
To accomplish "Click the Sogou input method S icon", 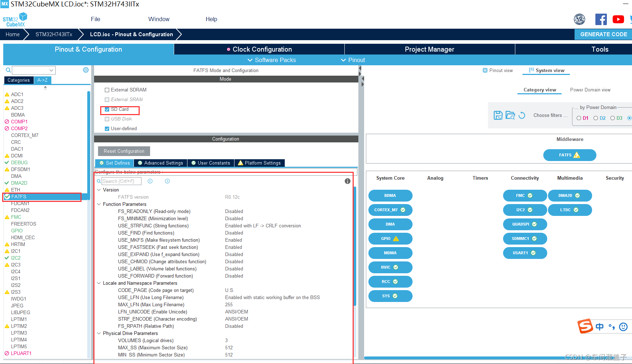I will (585, 326).
